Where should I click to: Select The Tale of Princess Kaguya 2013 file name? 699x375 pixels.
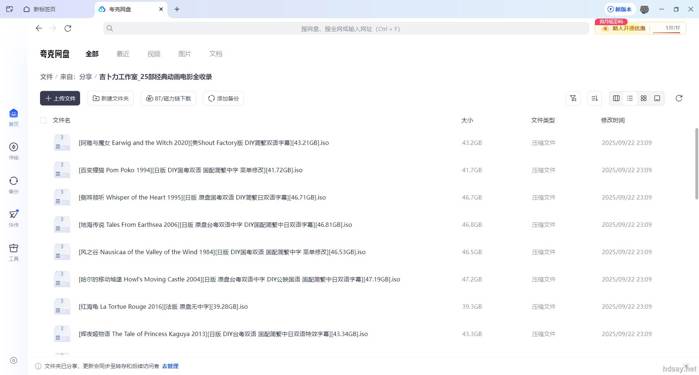pyautogui.click(x=223, y=334)
